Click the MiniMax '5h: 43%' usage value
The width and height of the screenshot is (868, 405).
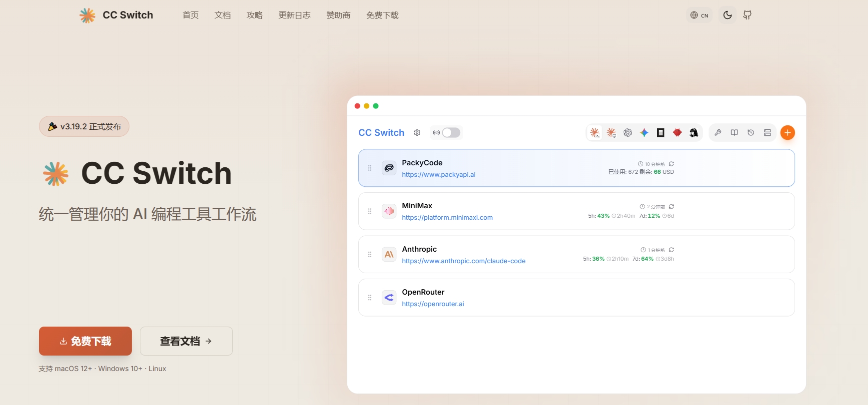point(599,216)
